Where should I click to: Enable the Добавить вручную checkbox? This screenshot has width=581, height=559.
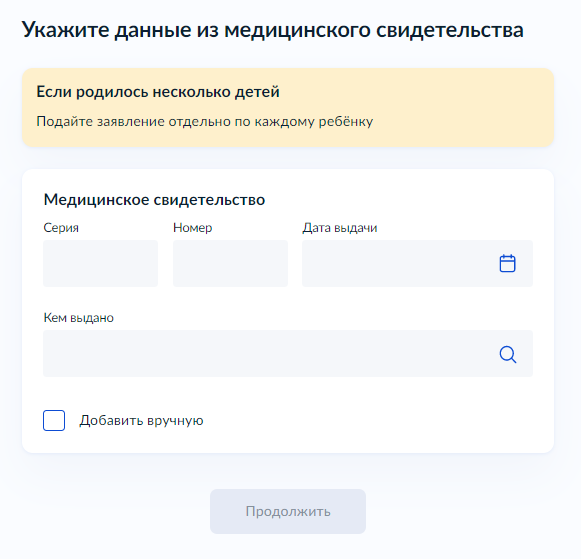coord(54,420)
